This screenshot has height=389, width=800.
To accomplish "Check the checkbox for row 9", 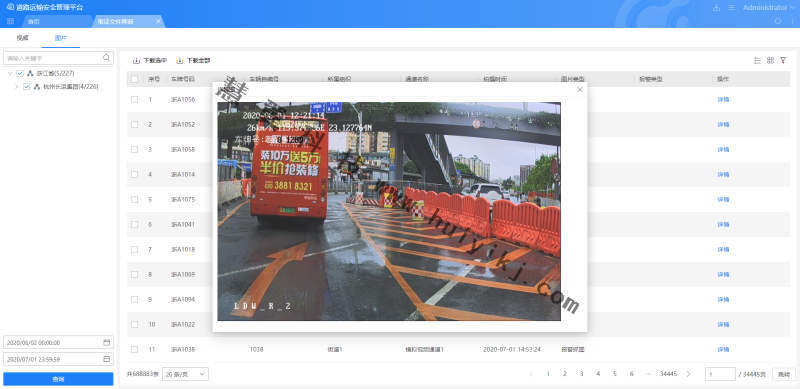I will point(134,300).
